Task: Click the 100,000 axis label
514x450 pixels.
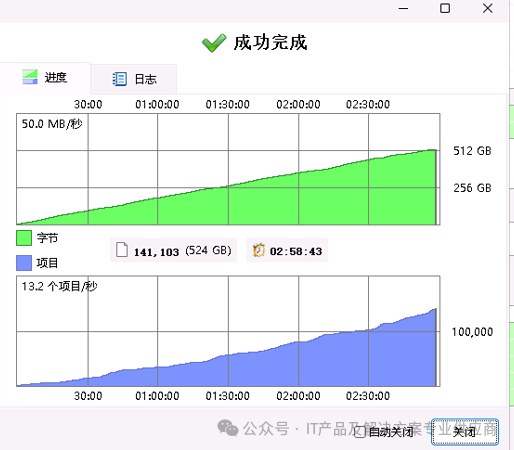Action: point(472,332)
